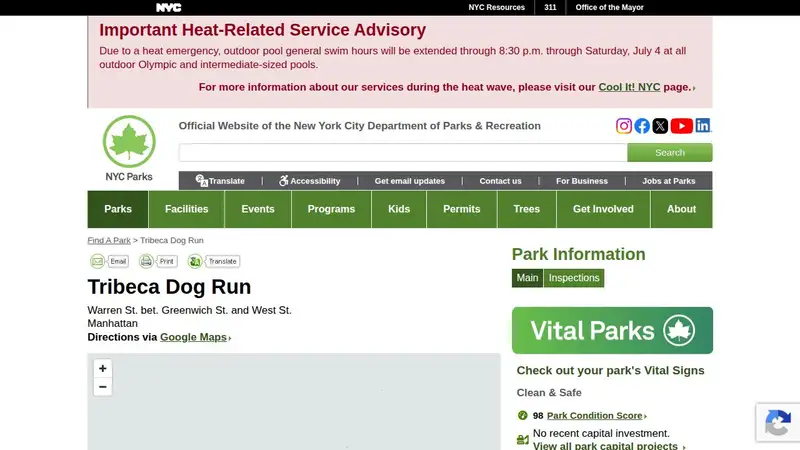800x450 pixels.
Task: Click the Vital Parks banner
Action: click(x=612, y=330)
